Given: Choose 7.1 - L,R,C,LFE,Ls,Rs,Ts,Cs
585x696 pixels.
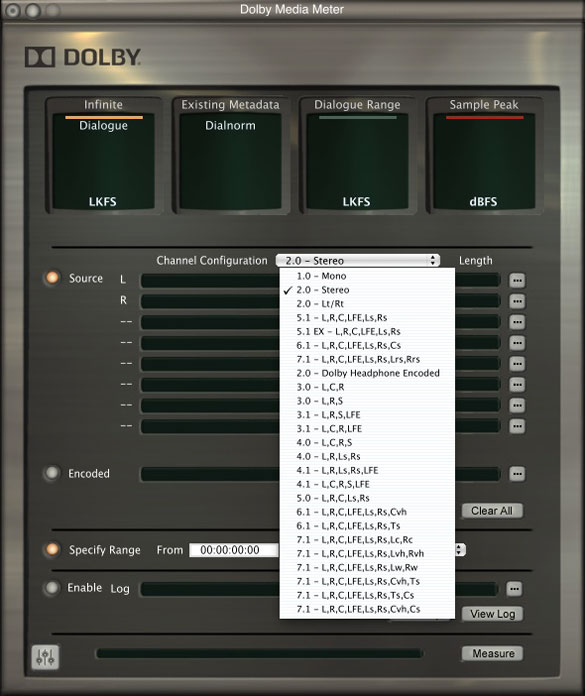Looking at the screenshot, I should point(367,595).
